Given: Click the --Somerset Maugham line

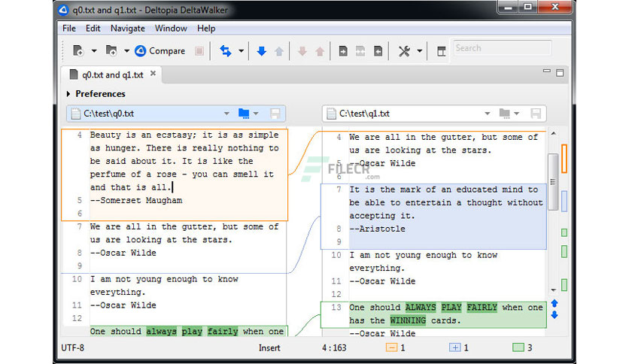Looking at the screenshot, I should click(x=136, y=201).
